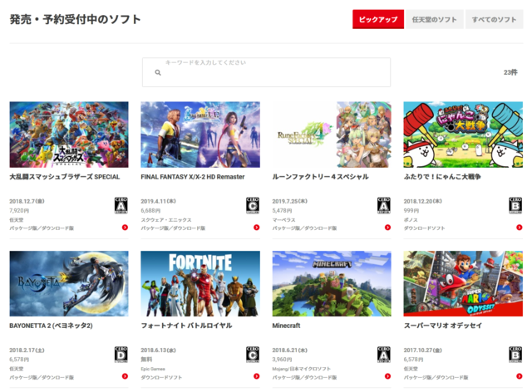Click Mojang/日本マイクロソフト publisher text

coord(301,369)
